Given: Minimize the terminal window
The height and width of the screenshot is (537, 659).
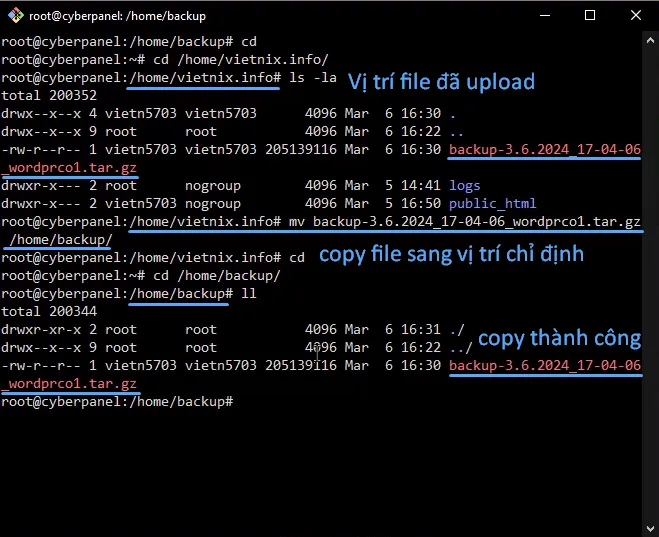Looking at the screenshot, I should 544,15.
